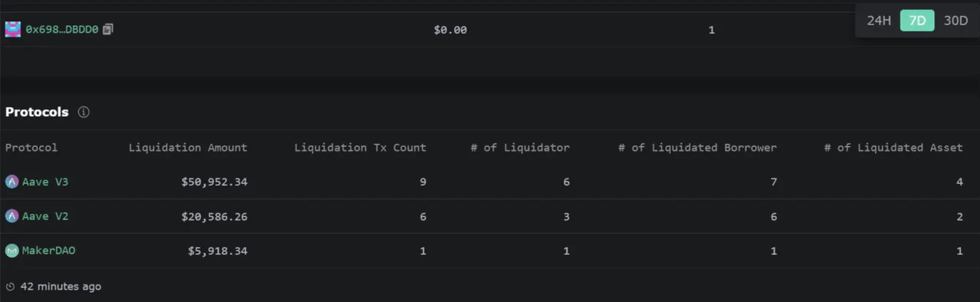Click the Aave V3 logo icon
980x302 pixels.
click(x=12, y=181)
